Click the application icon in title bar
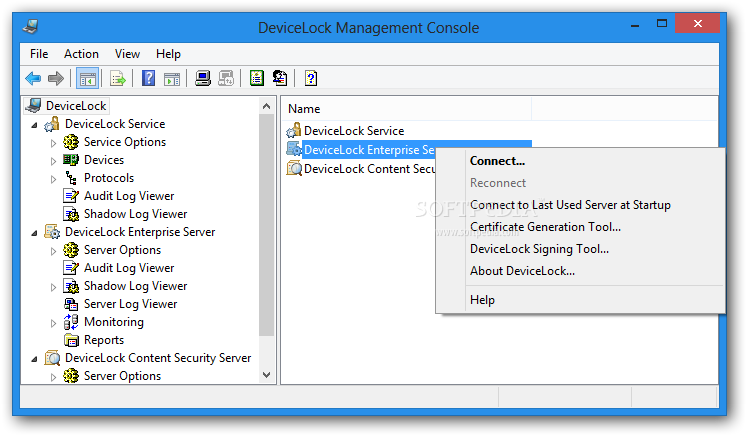The height and width of the screenshot is (436, 747). coord(31,26)
